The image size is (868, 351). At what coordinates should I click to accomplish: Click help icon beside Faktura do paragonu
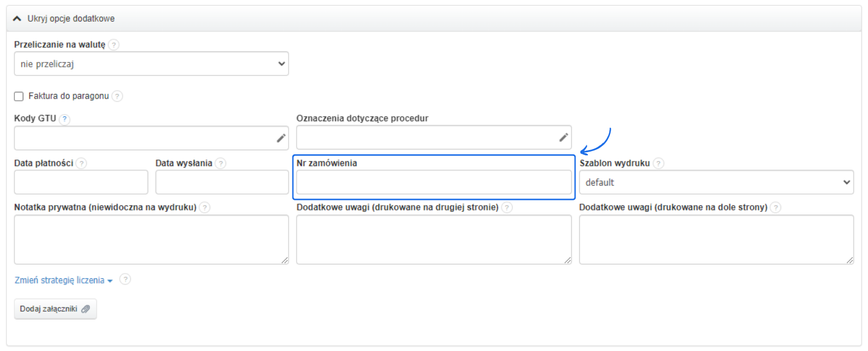tap(118, 96)
